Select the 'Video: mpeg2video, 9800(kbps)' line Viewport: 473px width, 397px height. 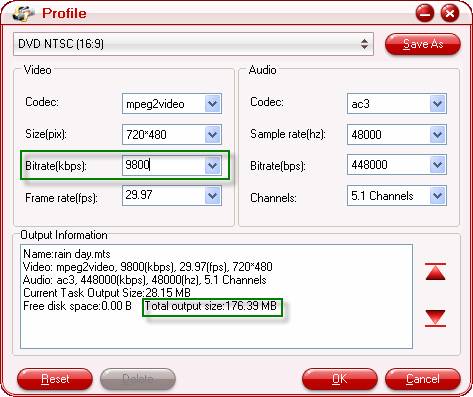click(148, 267)
